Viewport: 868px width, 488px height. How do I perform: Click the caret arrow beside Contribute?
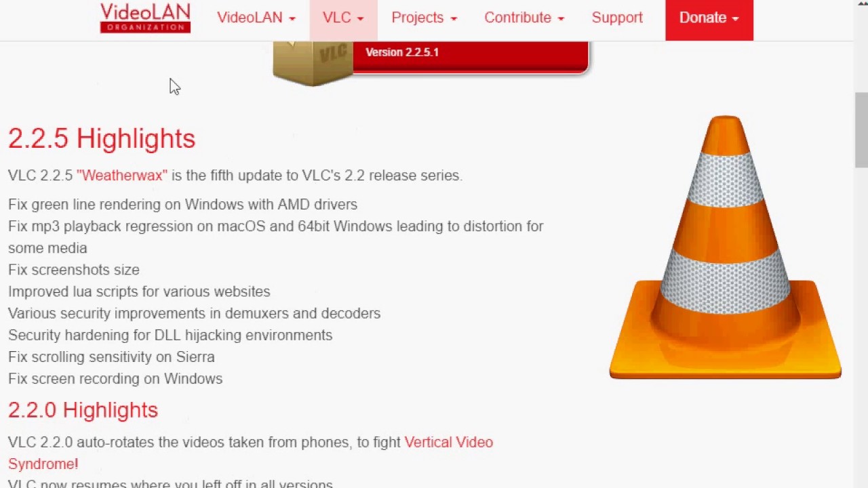click(x=561, y=18)
